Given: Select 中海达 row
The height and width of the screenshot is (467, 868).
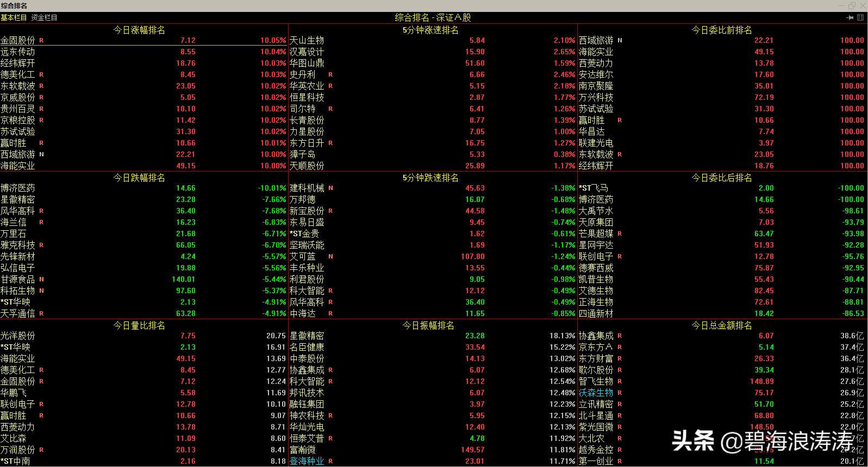Looking at the screenshot, I should 433,313.
